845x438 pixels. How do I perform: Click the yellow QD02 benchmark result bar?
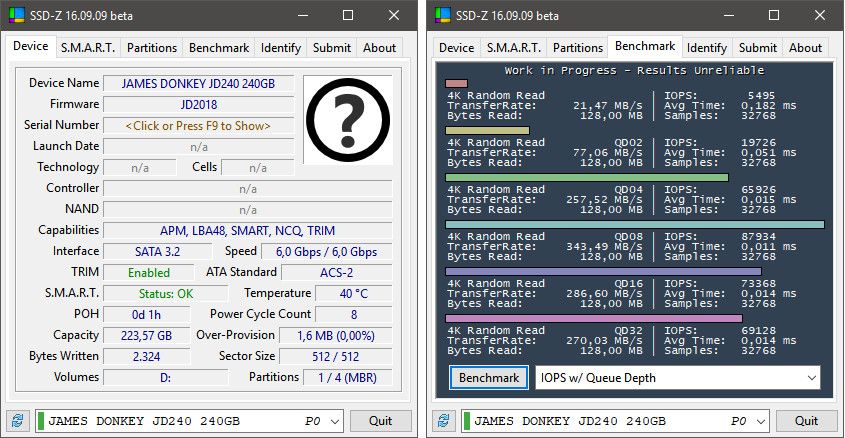coord(488,130)
